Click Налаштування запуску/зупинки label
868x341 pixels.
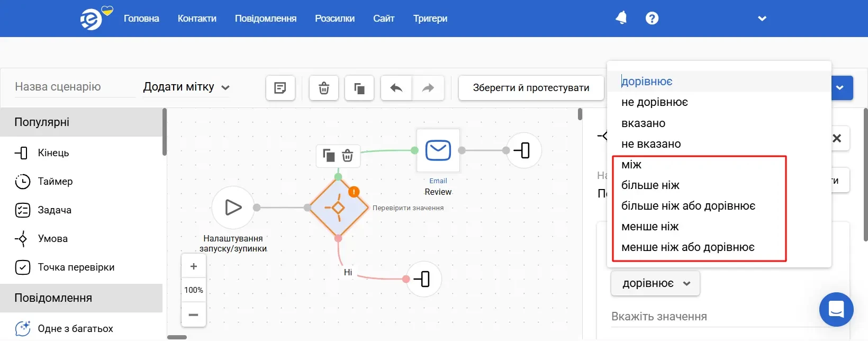(233, 244)
